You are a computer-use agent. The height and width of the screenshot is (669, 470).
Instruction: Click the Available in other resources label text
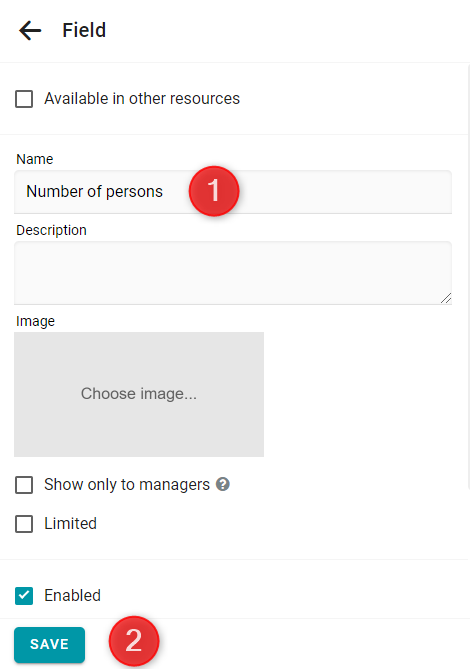[x=142, y=99]
